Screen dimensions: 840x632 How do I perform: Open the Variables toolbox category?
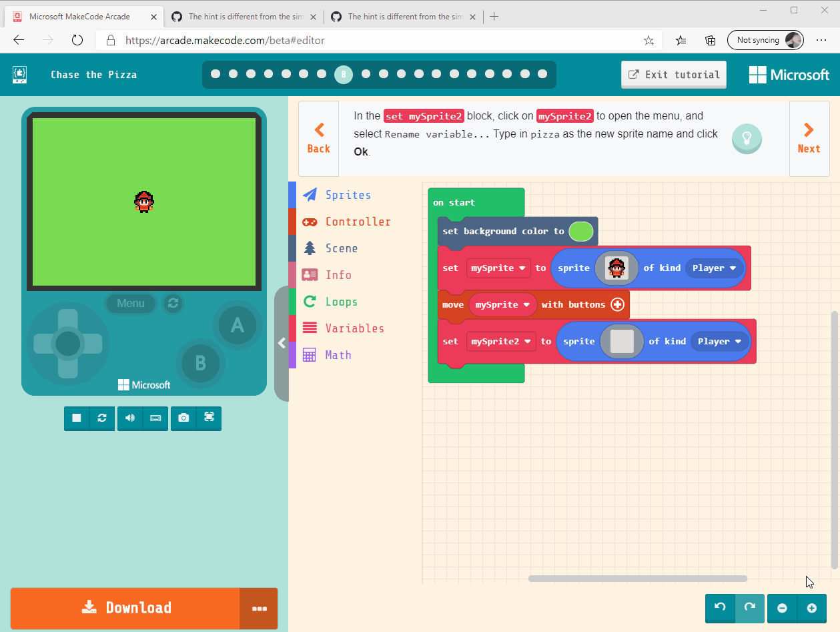(x=354, y=328)
